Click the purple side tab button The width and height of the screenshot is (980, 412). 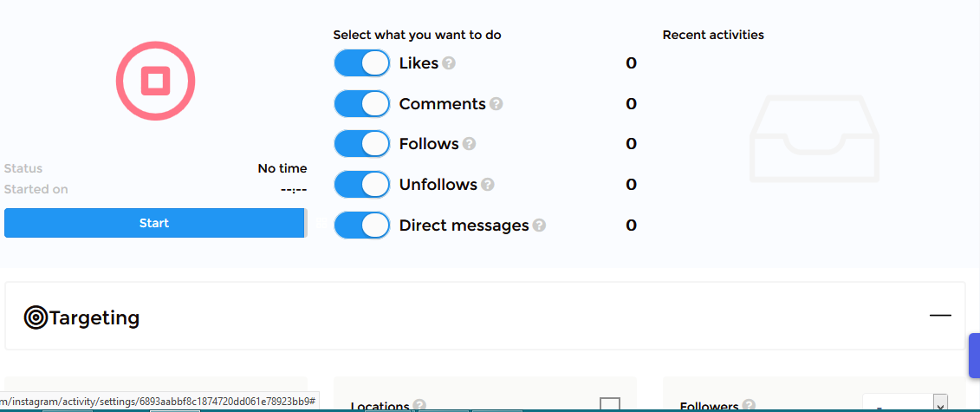click(x=975, y=356)
